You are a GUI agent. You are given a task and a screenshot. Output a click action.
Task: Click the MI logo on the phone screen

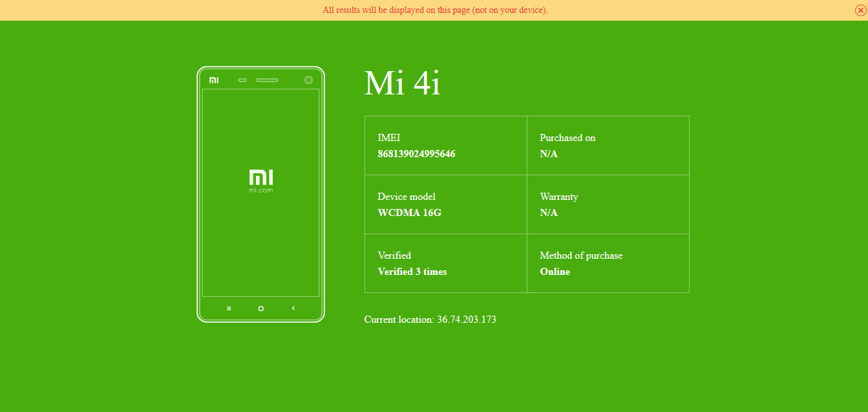261,178
